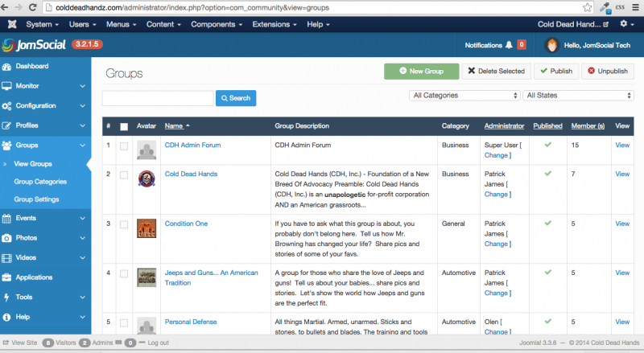Toggle published checkmark for CDH Admin Forum
This screenshot has height=353, width=644.
548,145
